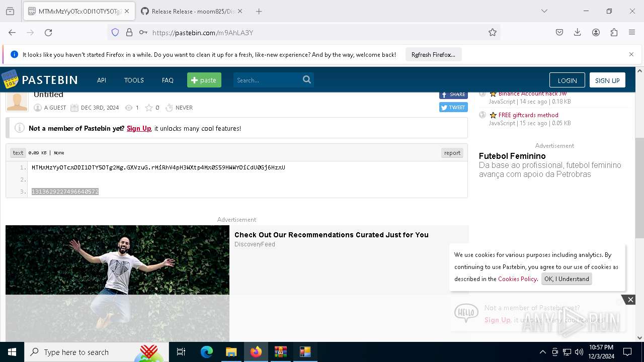Accept cookies with OK, I Understand
644x362 pixels.
[567, 279]
